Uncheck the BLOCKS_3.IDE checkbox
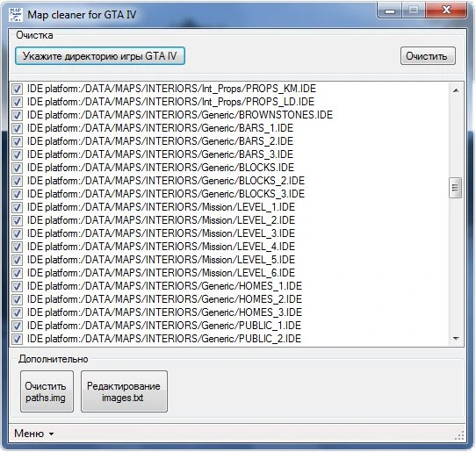 [x=17, y=194]
